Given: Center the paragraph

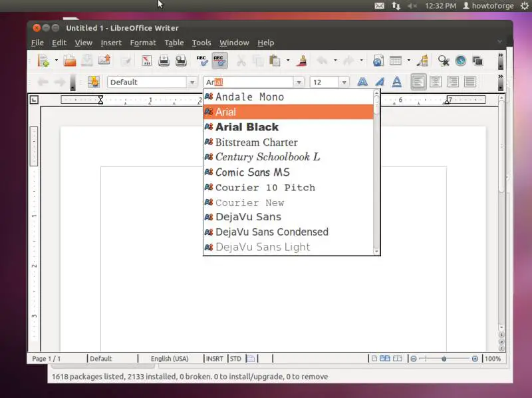Looking at the screenshot, I should coord(436,82).
